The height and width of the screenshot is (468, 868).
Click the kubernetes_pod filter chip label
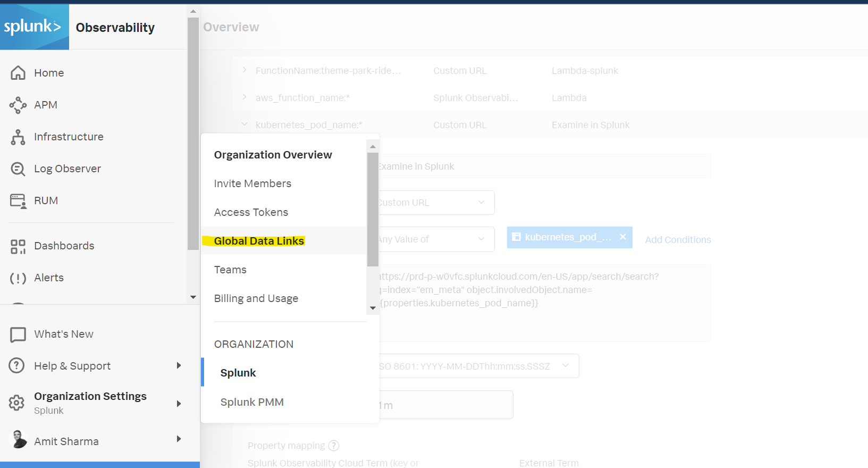click(568, 237)
